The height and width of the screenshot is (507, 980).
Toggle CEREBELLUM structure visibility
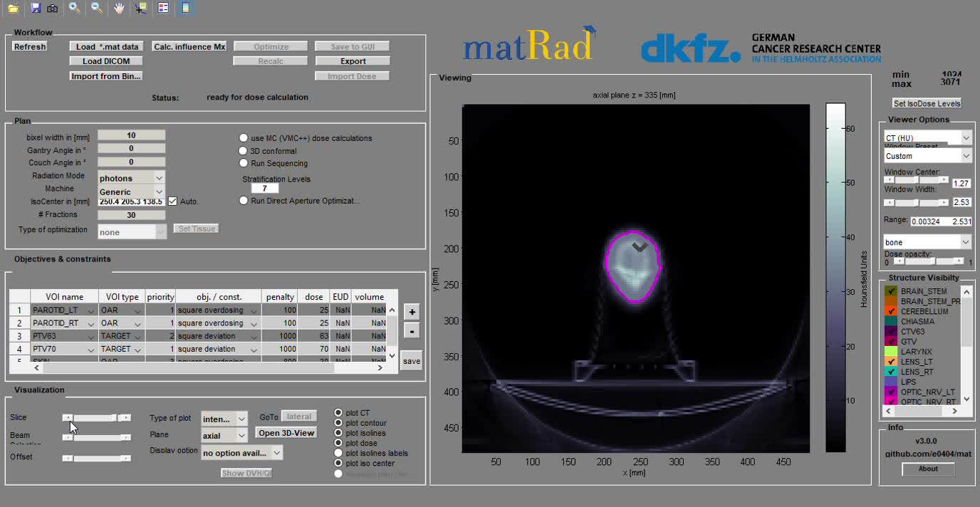click(891, 311)
